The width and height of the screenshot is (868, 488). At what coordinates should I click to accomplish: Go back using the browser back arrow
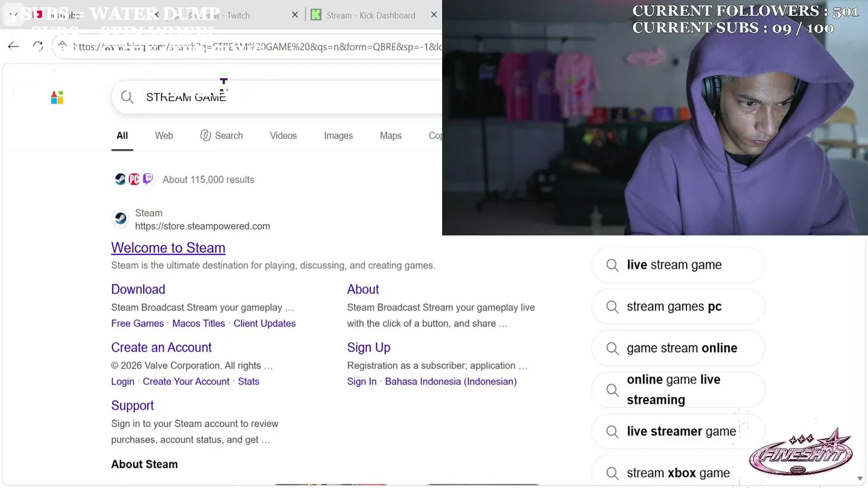coord(14,46)
